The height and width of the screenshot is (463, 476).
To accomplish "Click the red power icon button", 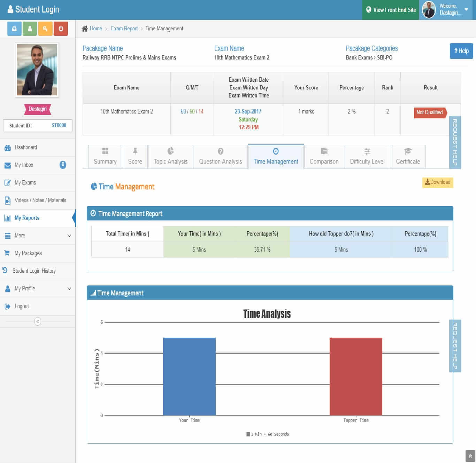I will [x=61, y=29].
